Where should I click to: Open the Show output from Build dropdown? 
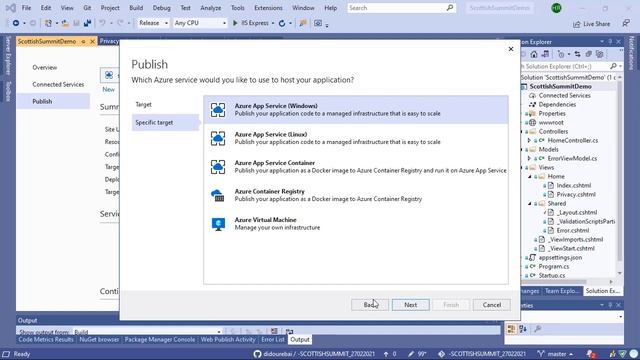coord(147,332)
